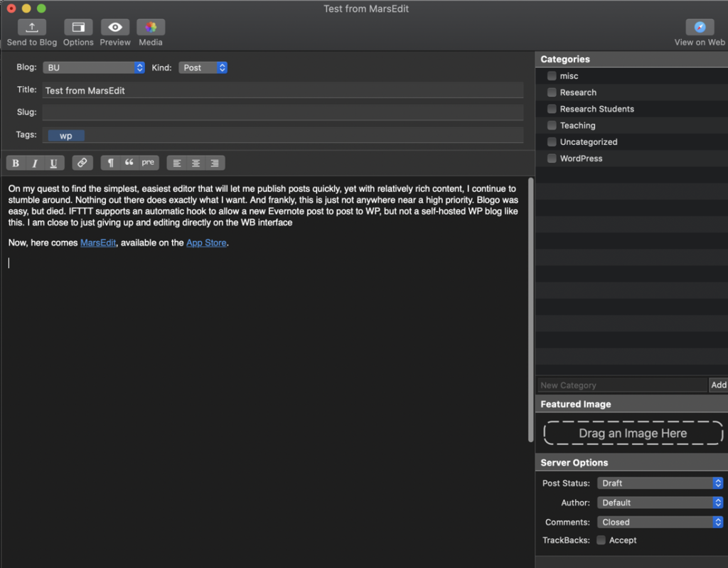Viewport: 728px width, 568px height.
Task: Click the editor vertical scrollbar
Action: coord(530,310)
